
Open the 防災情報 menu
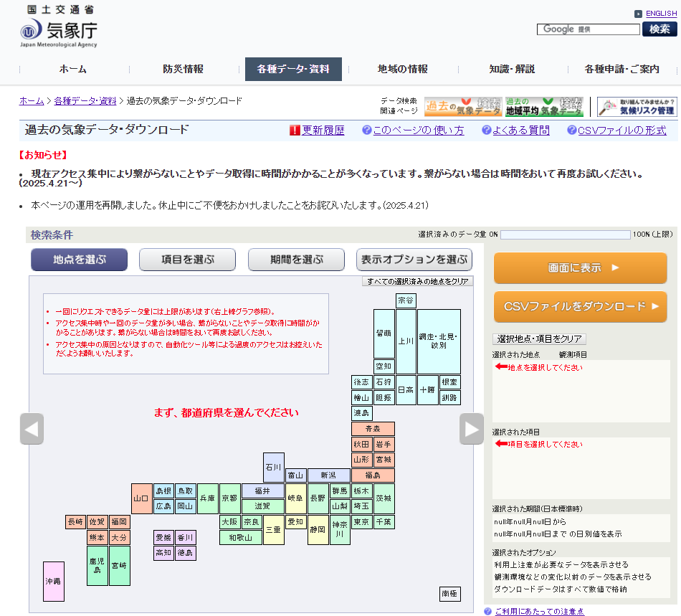(183, 70)
